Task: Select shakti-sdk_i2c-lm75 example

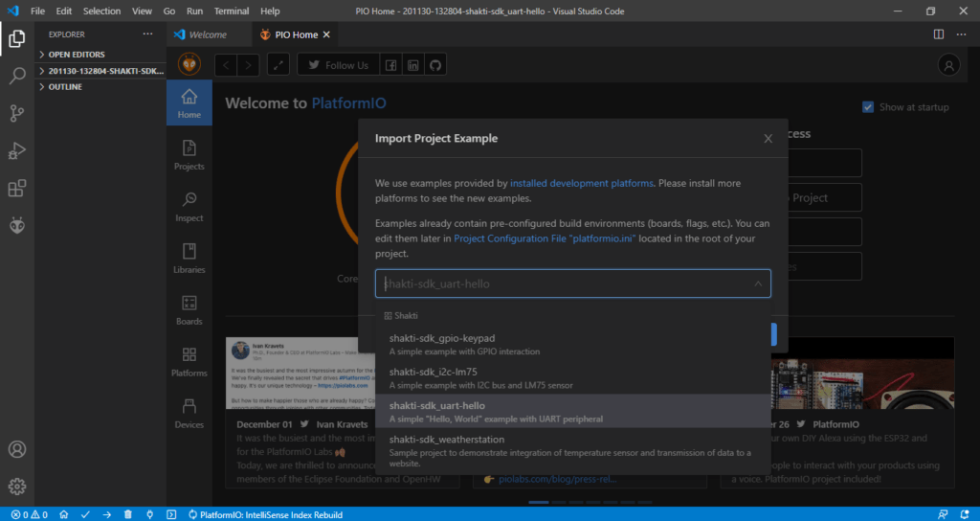Action: pyautogui.click(x=572, y=377)
